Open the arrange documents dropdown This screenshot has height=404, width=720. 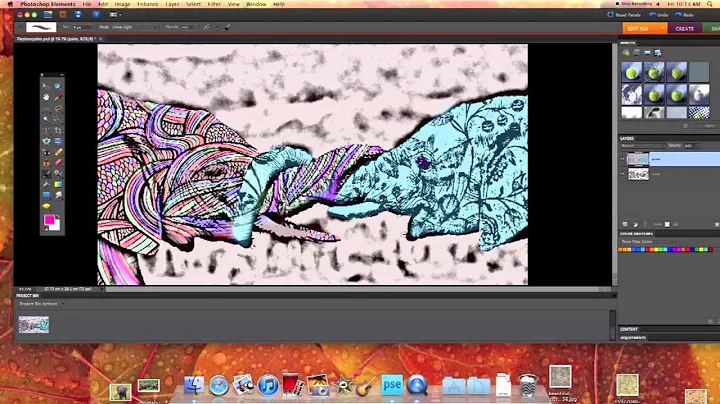[x=115, y=15]
